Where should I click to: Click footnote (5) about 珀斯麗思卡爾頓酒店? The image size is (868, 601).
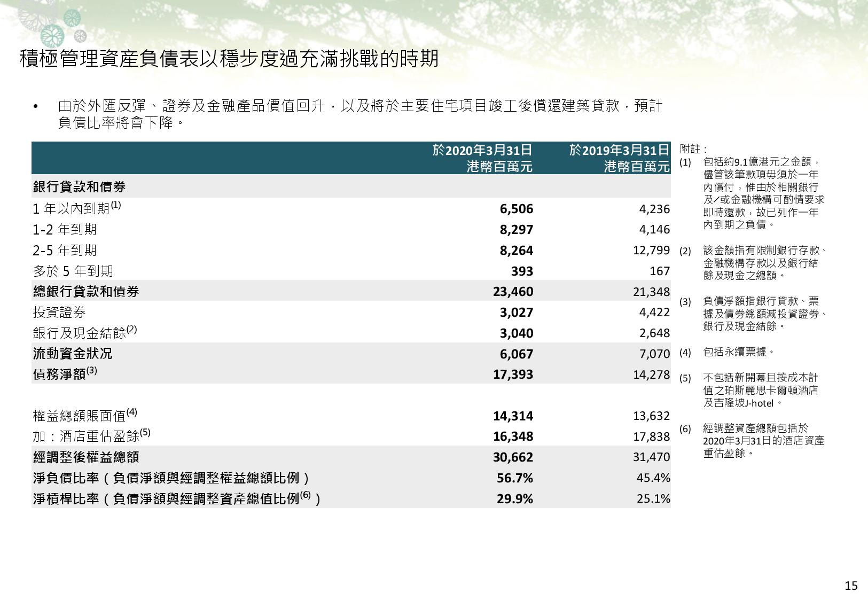point(749,391)
